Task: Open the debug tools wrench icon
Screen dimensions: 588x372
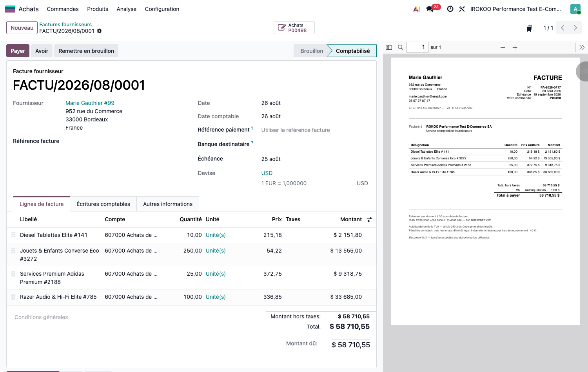Action: (462, 9)
